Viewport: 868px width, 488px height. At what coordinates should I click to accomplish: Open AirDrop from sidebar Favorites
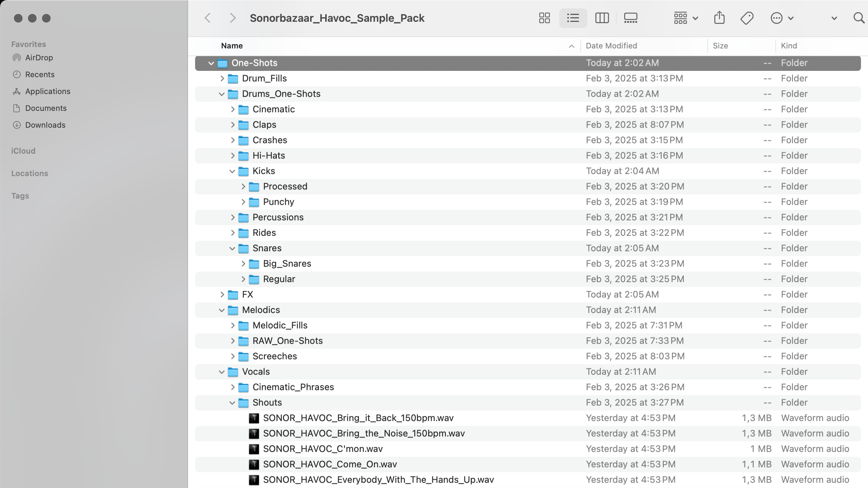(x=39, y=58)
